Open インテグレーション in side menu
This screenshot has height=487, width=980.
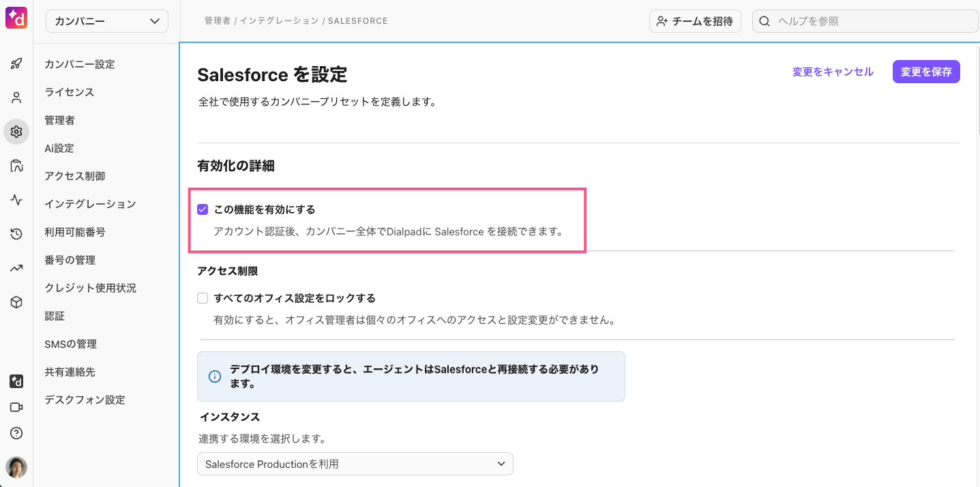90,204
